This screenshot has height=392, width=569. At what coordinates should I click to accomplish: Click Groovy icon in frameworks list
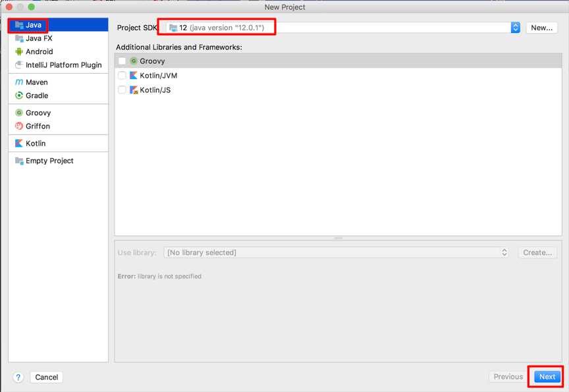(x=134, y=61)
